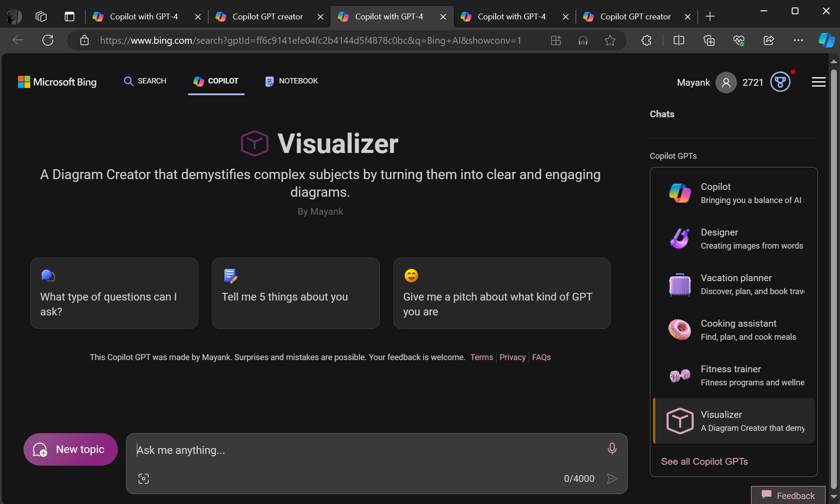Start a New topic
Image resolution: width=840 pixels, height=504 pixels.
point(70,449)
